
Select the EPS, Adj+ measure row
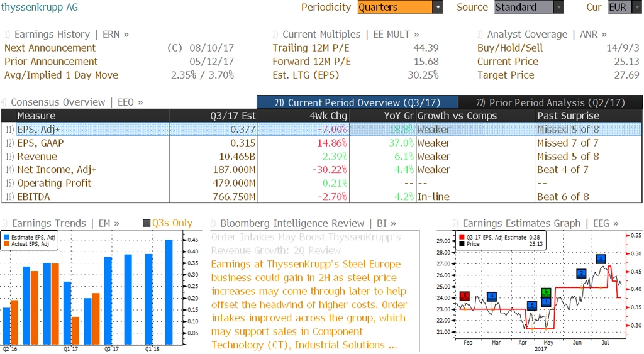pos(321,130)
